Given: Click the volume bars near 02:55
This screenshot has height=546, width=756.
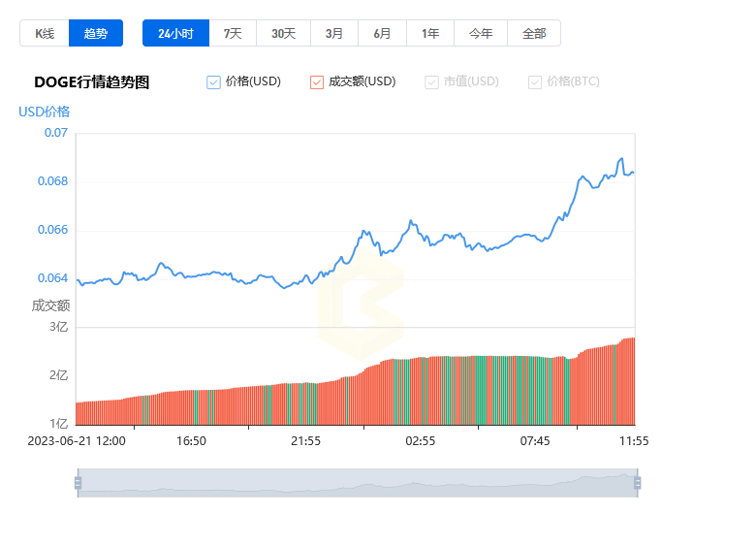Looking at the screenshot, I should [x=421, y=391].
